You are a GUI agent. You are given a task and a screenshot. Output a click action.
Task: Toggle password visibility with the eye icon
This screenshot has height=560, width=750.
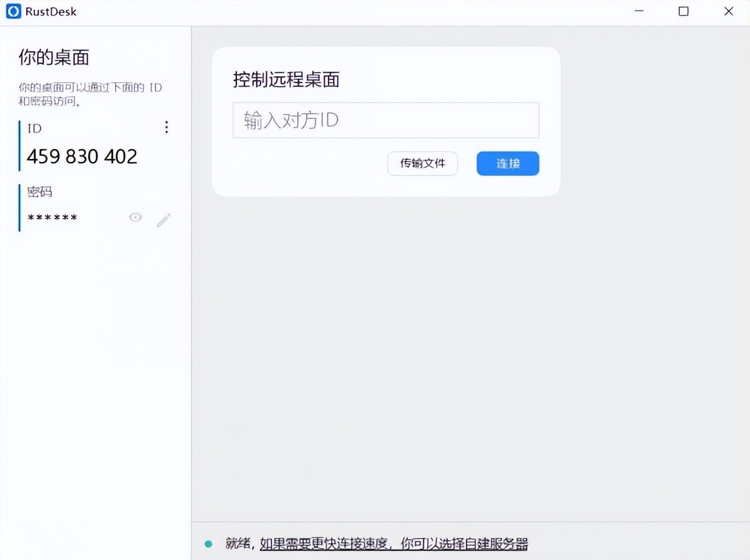[135, 217]
